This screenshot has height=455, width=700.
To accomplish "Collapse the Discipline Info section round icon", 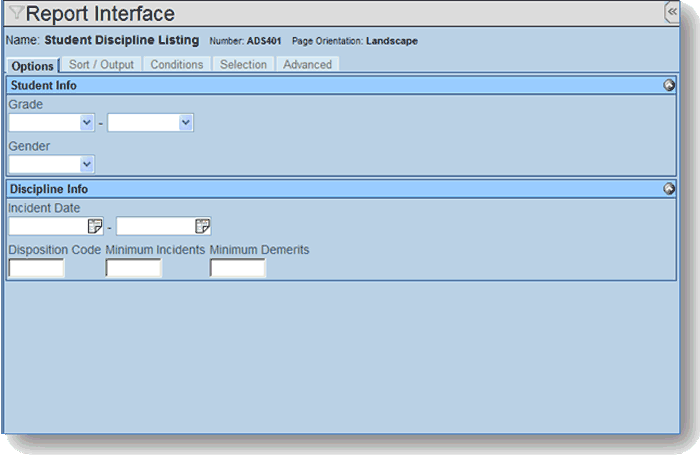I will (x=669, y=189).
